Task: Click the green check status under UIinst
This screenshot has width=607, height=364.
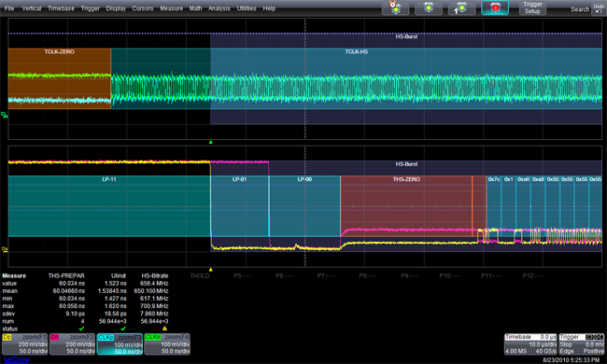Action: [x=123, y=329]
